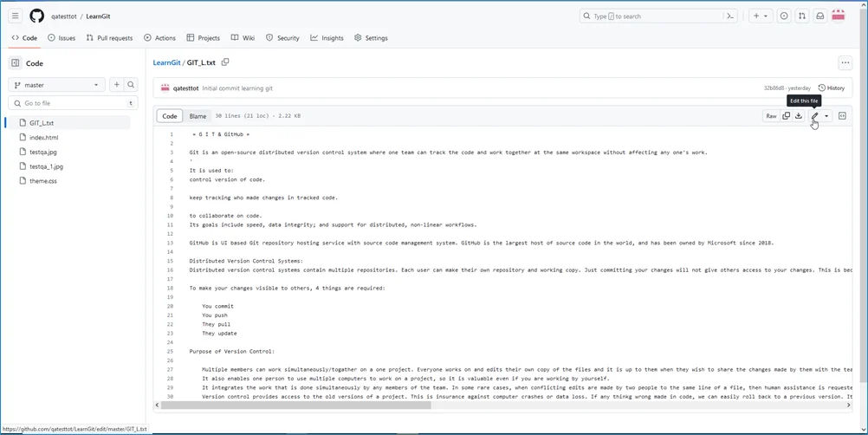This screenshot has height=435, width=868.
Task: Open the hamburger navigation menu
Action: tap(16, 16)
